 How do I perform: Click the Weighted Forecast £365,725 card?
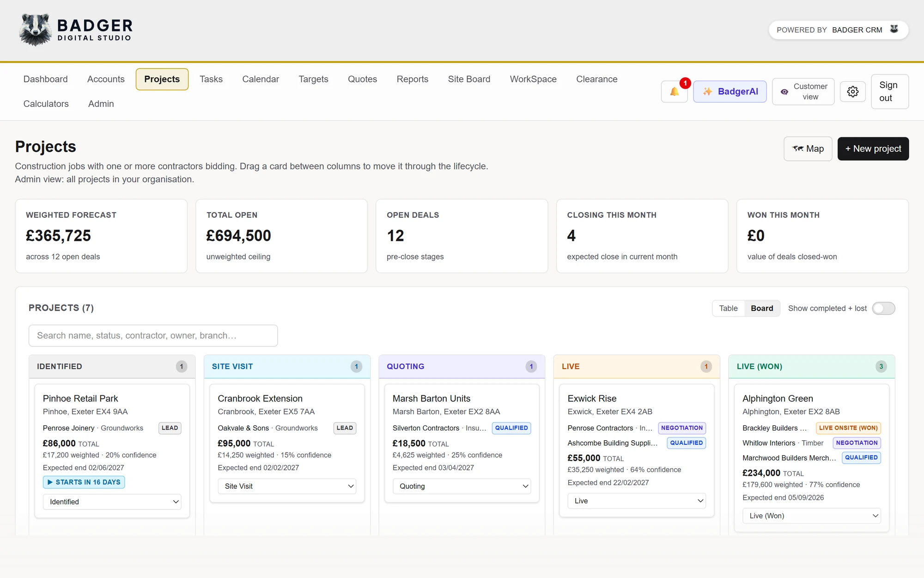[x=101, y=236]
